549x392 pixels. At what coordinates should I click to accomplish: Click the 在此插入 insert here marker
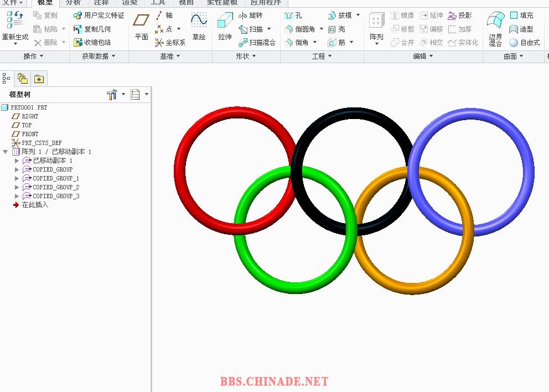point(31,205)
